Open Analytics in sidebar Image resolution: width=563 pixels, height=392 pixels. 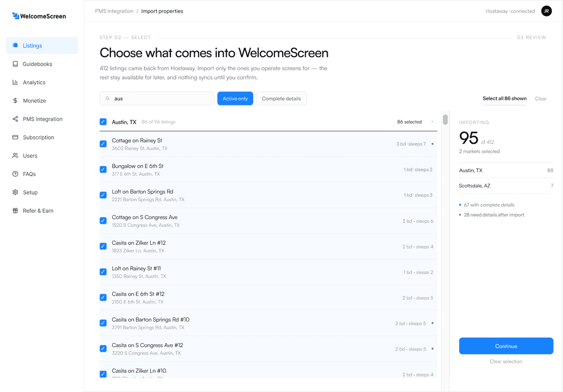[42, 82]
